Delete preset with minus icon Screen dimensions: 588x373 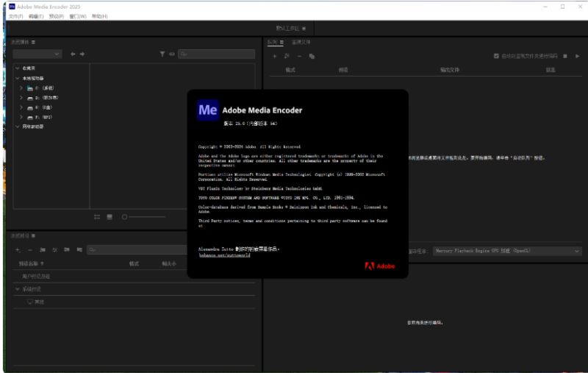tap(30, 249)
